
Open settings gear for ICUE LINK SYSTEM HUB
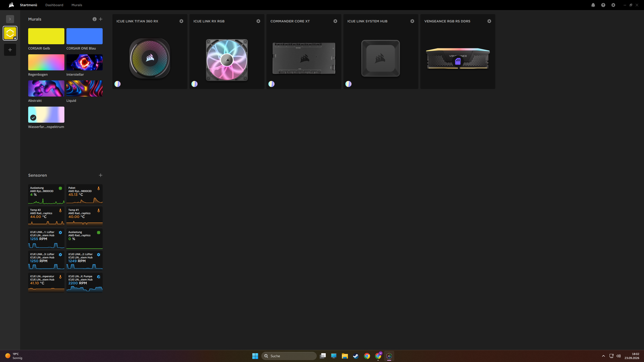coord(412,21)
